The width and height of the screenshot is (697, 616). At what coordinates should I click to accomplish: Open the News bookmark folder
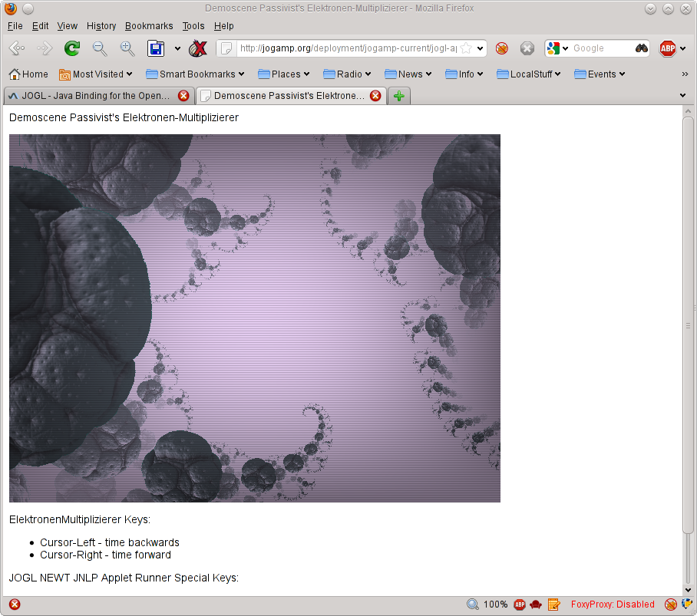pos(408,74)
